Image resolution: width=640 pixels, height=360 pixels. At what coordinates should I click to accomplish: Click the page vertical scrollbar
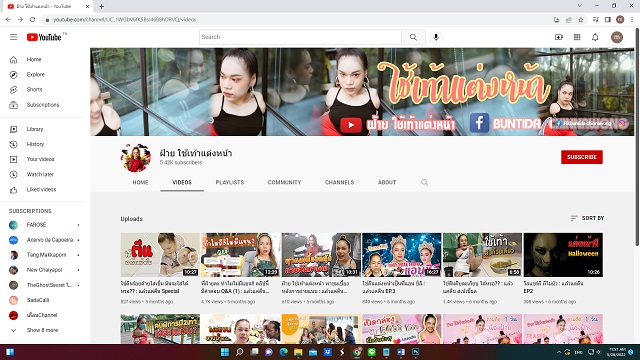click(637, 137)
